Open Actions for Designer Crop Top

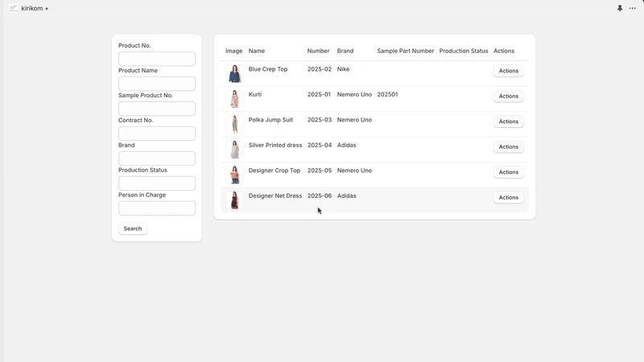pyautogui.click(x=509, y=172)
